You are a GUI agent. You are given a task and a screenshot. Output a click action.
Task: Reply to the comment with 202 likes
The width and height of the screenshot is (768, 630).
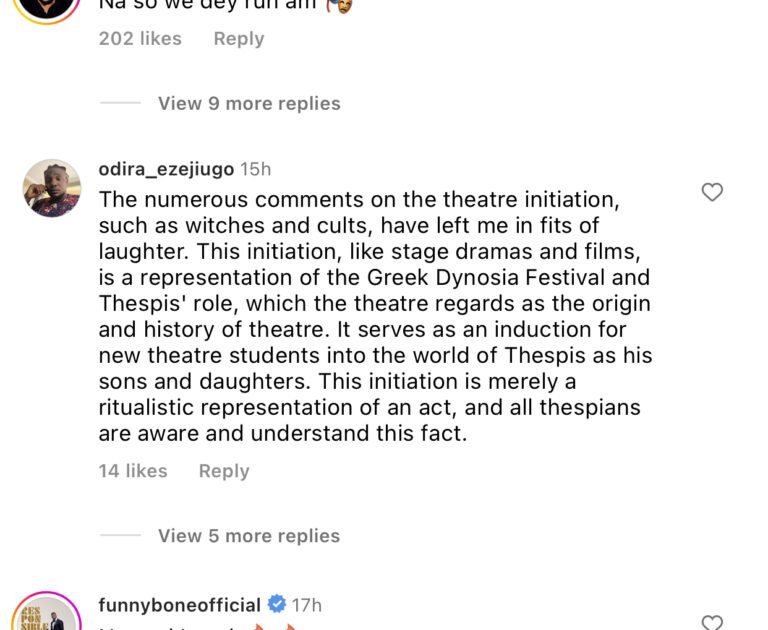239,39
